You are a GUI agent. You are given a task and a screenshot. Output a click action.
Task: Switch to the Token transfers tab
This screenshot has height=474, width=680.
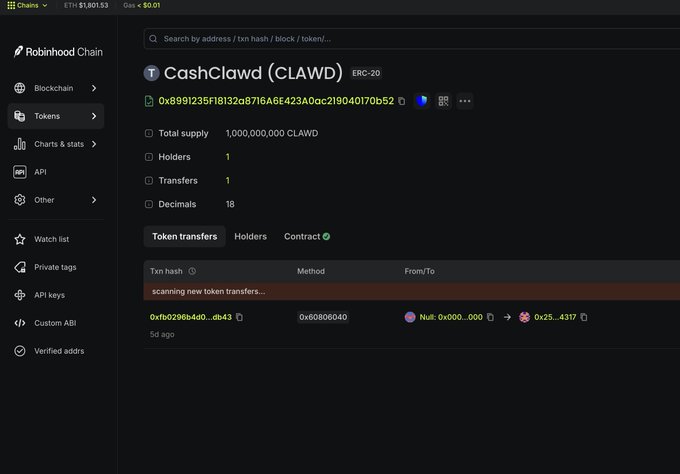pyautogui.click(x=185, y=237)
